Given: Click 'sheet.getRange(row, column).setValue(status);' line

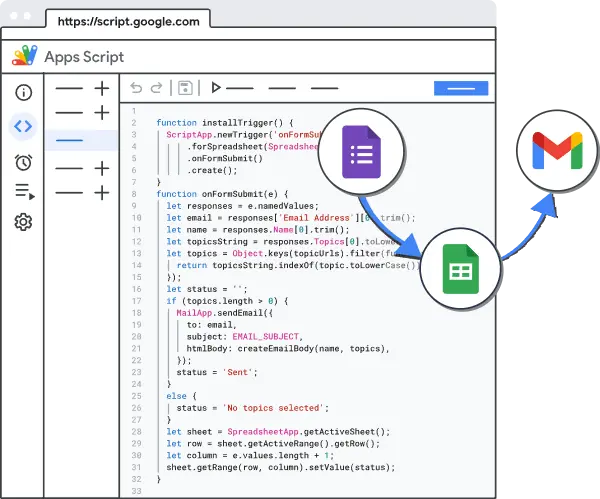Looking at the screenshot, I should (x=280, y=467).
